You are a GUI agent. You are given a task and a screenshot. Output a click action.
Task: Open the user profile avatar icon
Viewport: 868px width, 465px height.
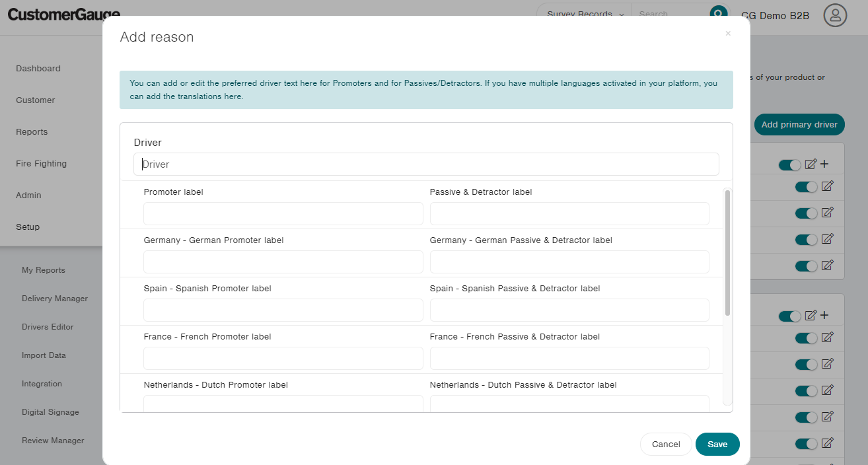[x=835, y=15]
